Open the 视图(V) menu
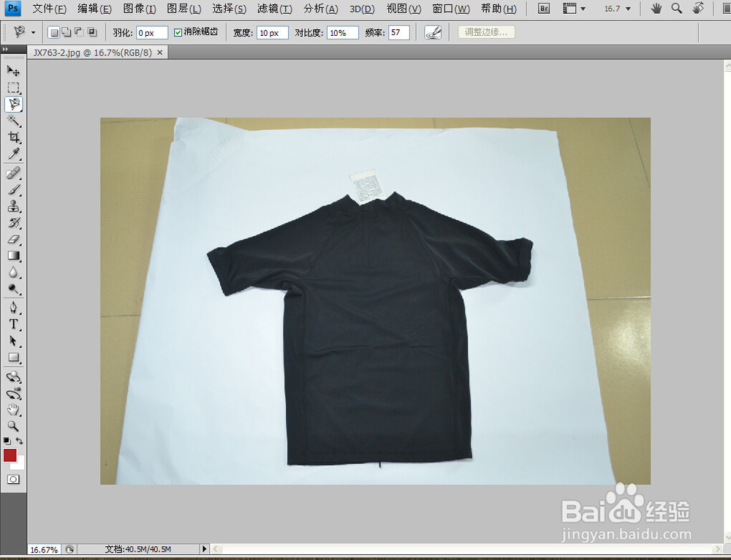 click(404, 9)
